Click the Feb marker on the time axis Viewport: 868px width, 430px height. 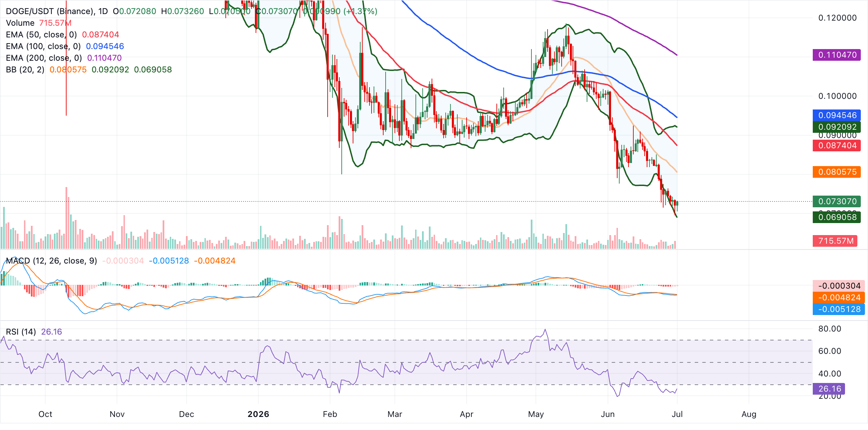(x=330, y=414)
